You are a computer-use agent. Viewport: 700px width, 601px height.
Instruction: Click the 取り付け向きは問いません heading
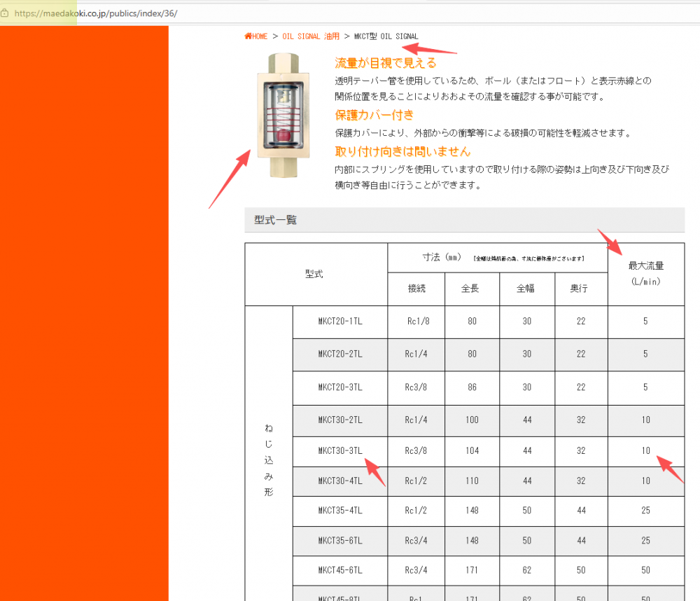(x=402, y=151)
